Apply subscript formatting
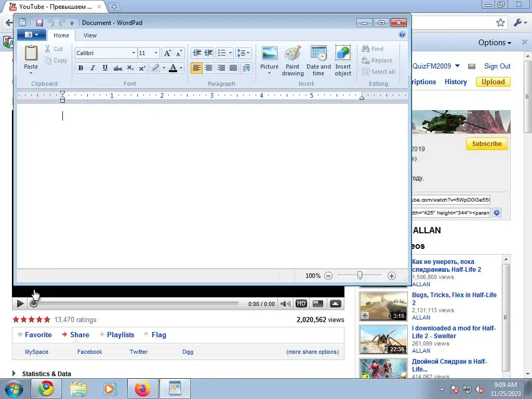The image size is (532, 399). coord(130,68)
